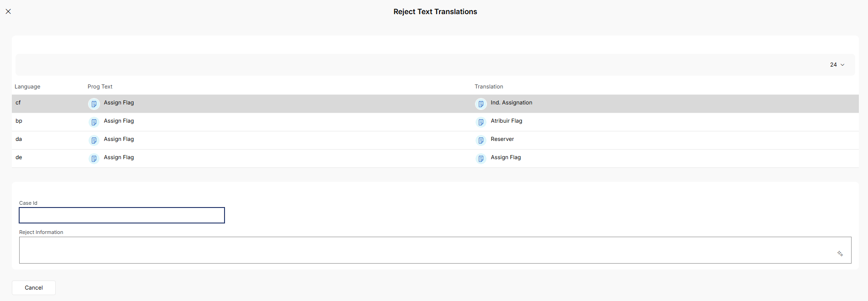Click the Atribuir Flag translation text
The height and width of the screenshot is (301, 868).
[x=507, y=121]
